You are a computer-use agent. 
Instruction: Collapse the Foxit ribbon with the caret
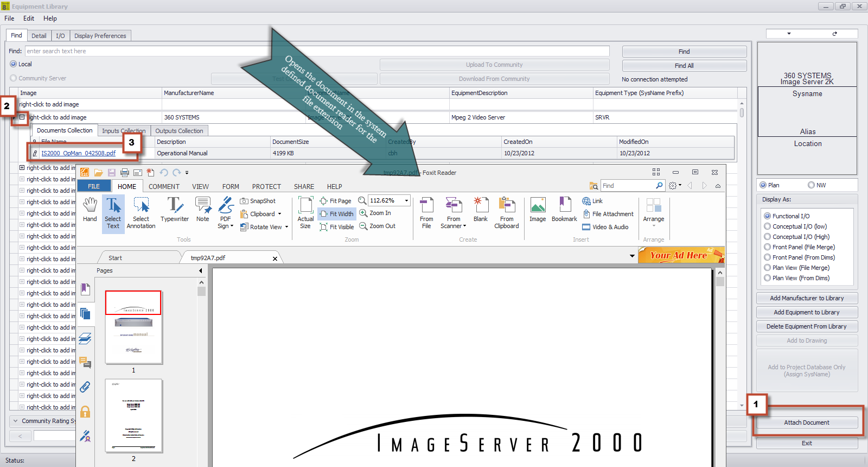point(718,186)
